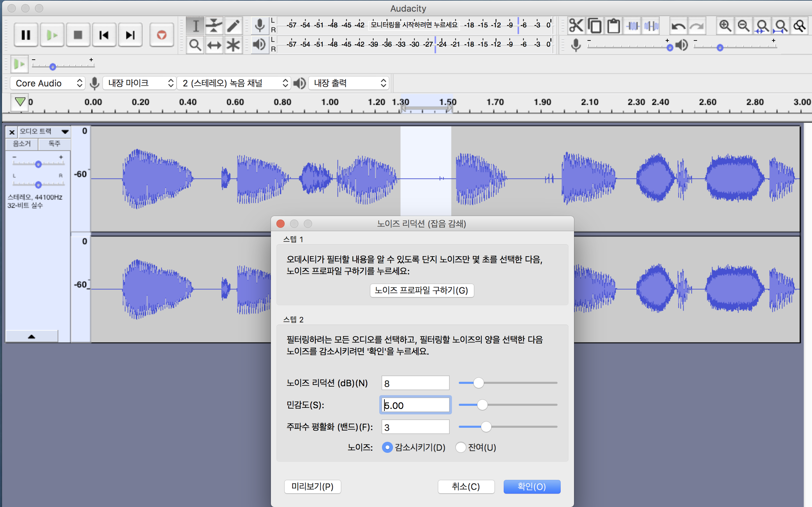Open the 내장 마이크 input device dropdown
Viewport: 812px width, 507px height.
pos(140,83)
